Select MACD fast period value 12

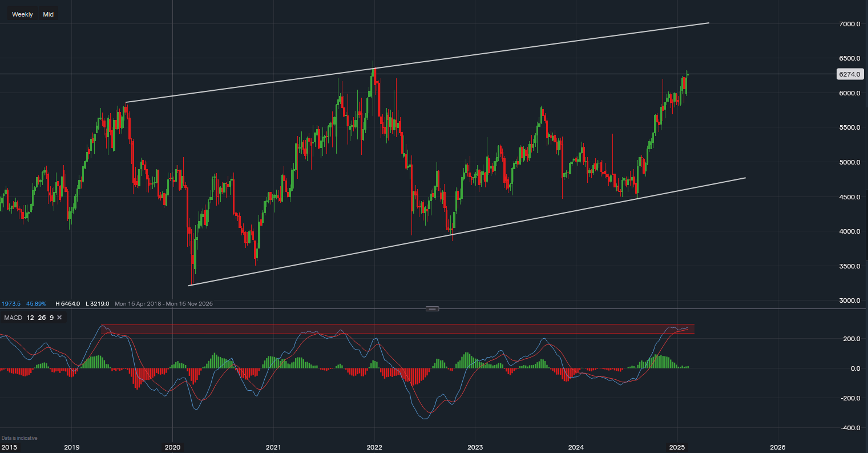tap(30, 317)
